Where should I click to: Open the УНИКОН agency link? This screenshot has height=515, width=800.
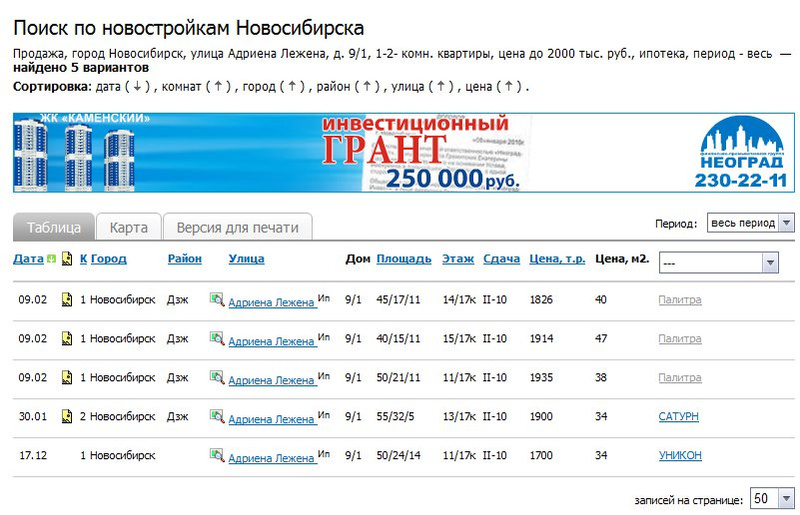click(680, 455)
